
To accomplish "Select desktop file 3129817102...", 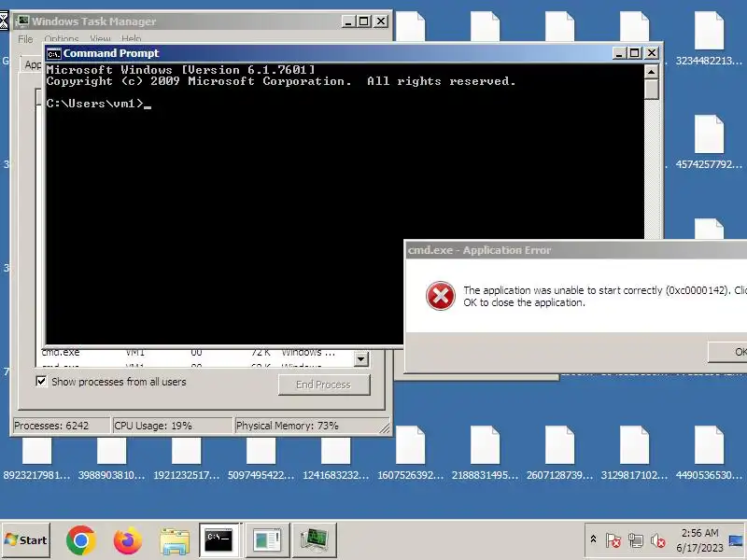I will (x=634, y=453).
